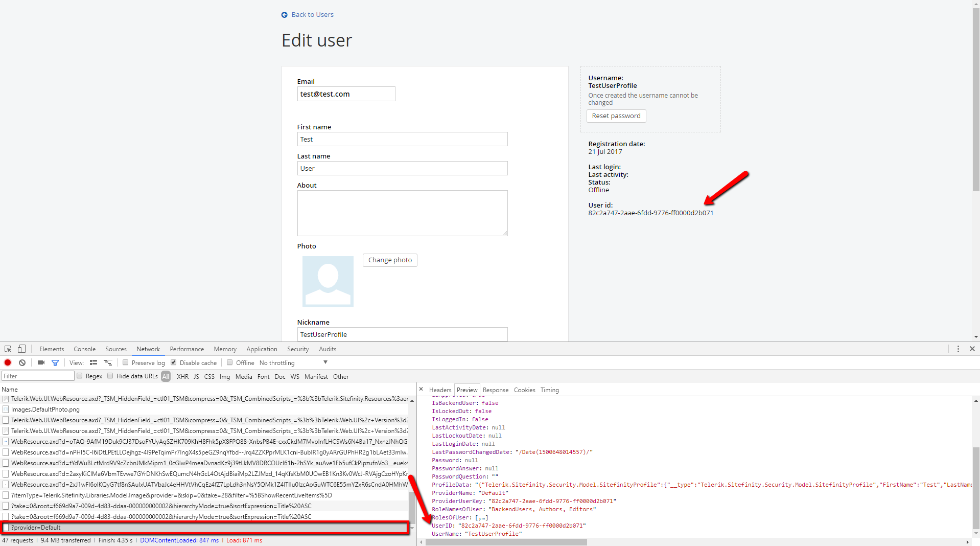
Task: Open the No throttling dropdown
Action: (293, 362)
